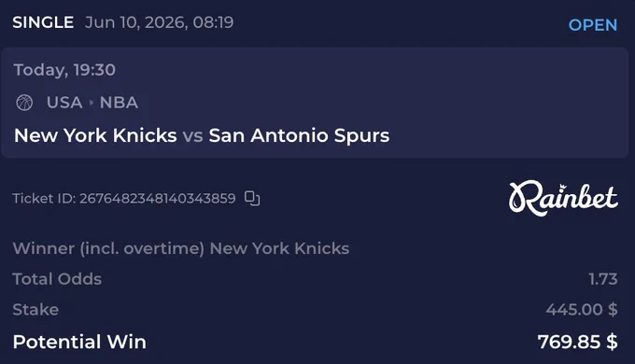Click the 1.73 odds value
Screen dimensions: 635x364
pyautogui.click(x=603, y=279)
